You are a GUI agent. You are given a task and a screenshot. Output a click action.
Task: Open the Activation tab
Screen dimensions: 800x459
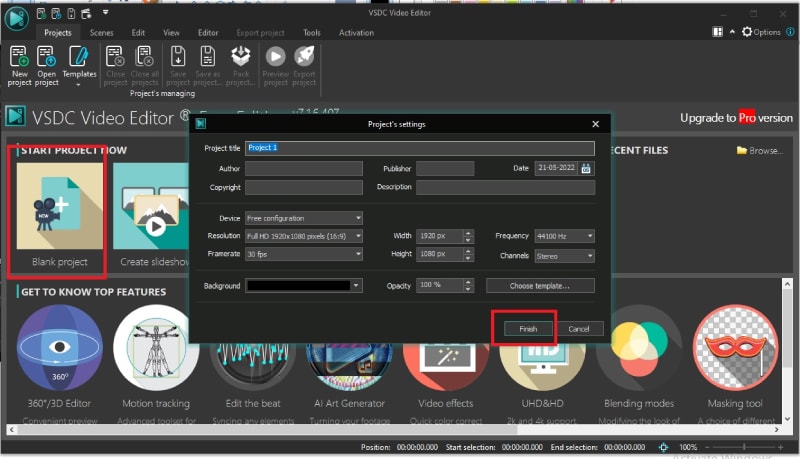click(356, 33)
